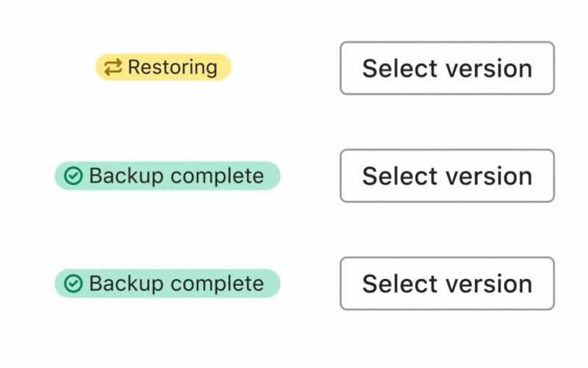Click the middle row Backup complete badge
Viewport: 588px width, 368px height.
(x=168, y=176)
